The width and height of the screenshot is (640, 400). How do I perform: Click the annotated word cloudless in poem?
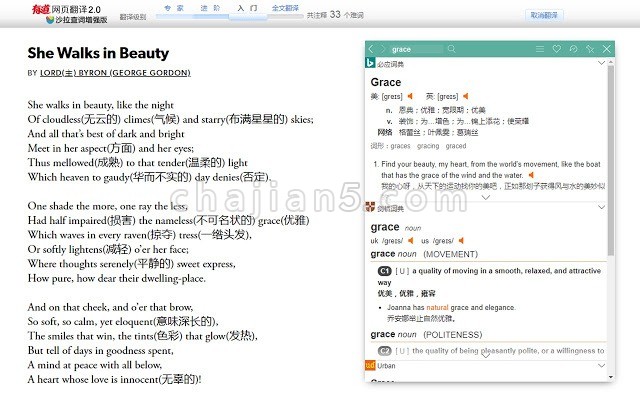[x=61, y=120]
